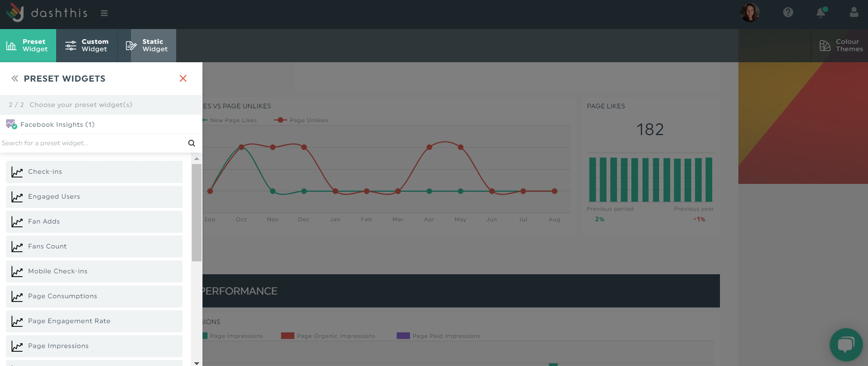Click the Page Impressions chart icon

click(17, 346)
